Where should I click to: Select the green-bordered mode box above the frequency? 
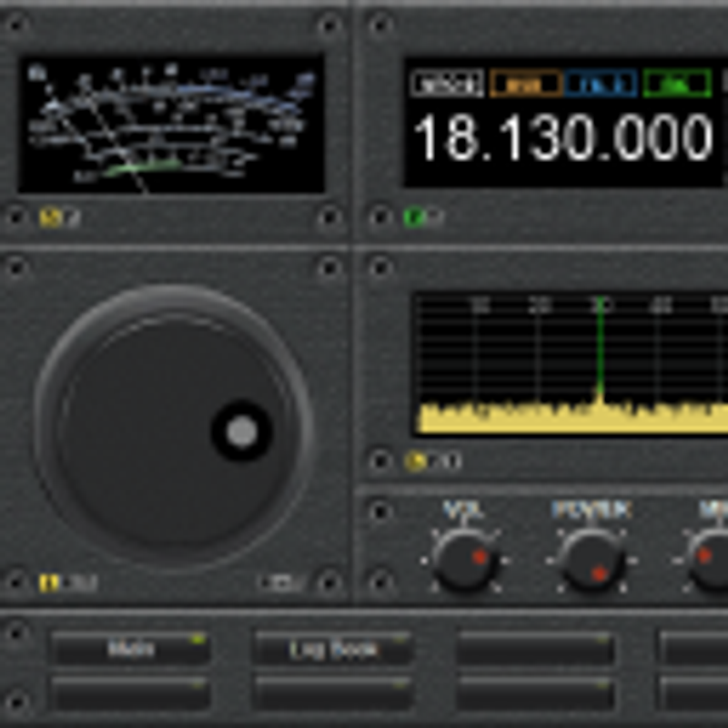[677, 84]
